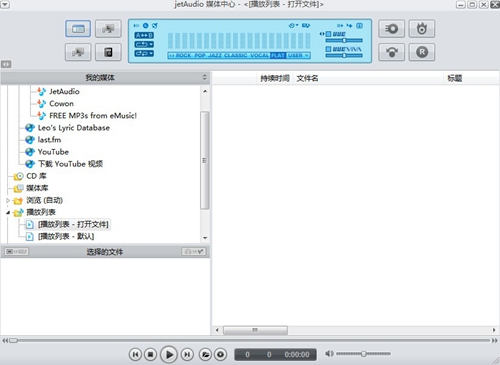
Task: Click the 持续时间 column header
Action: click(x=275, y=78)
